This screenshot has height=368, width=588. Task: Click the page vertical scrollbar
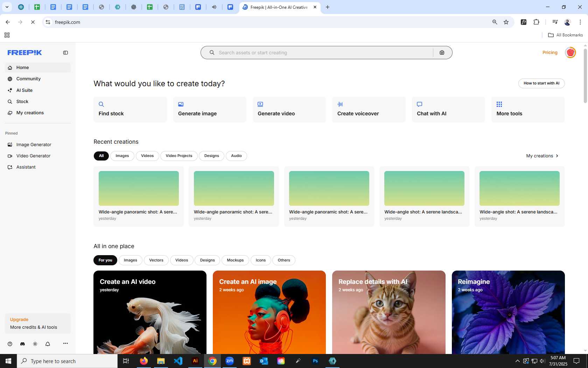(x=585, y=75)
